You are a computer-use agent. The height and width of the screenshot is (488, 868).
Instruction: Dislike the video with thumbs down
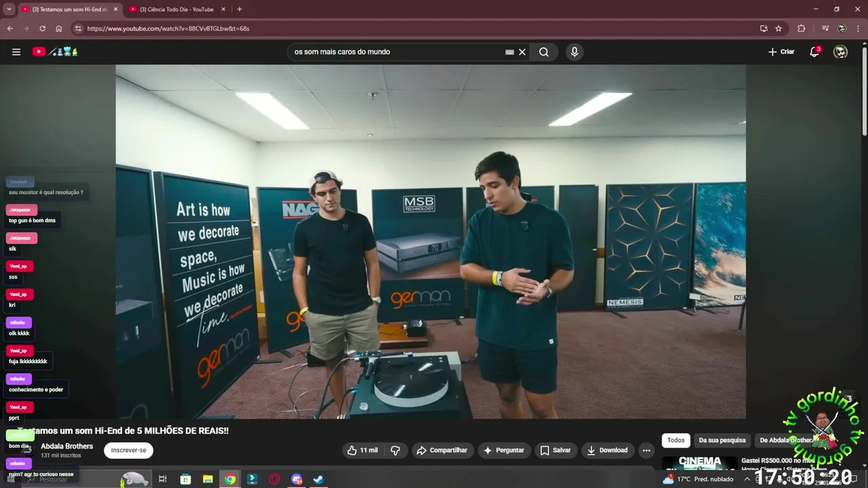[x=395, y=450]
